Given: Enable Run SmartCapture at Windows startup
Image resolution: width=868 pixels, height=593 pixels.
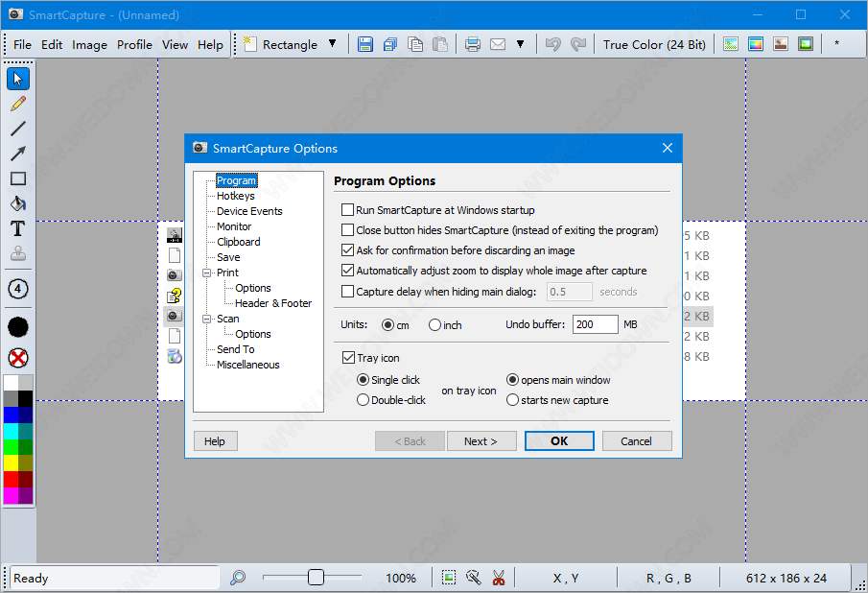Looking at the screenshot, I should point(348,210).
